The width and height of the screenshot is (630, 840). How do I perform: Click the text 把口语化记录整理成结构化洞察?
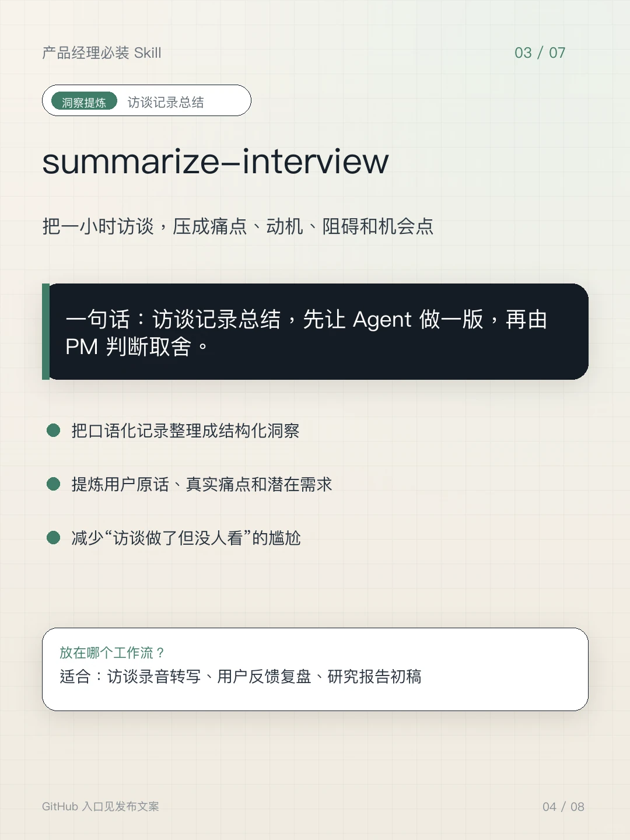coord(185,430)
